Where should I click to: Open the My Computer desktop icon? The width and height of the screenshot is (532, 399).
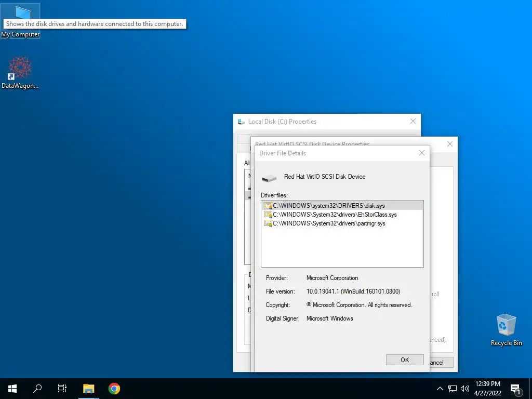20,21
